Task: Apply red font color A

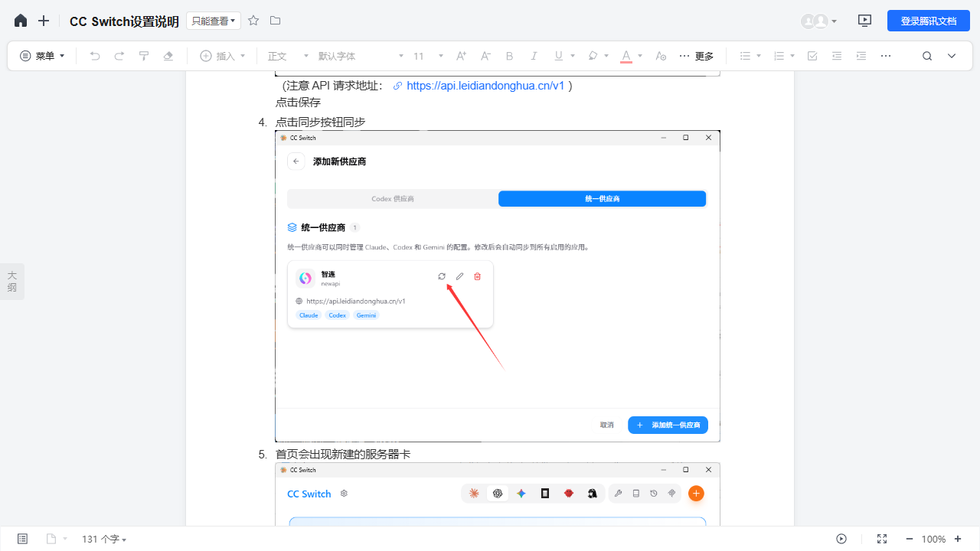Action: [626, 56]
